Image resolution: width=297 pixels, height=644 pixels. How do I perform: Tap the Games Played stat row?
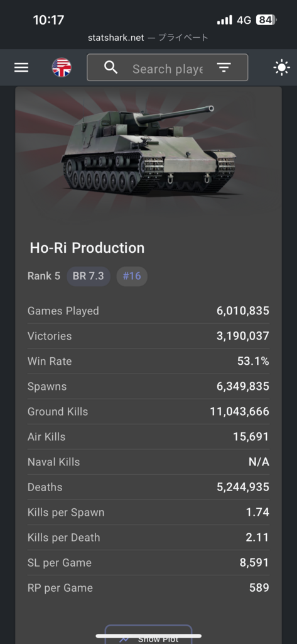click(x=148, y=311)
